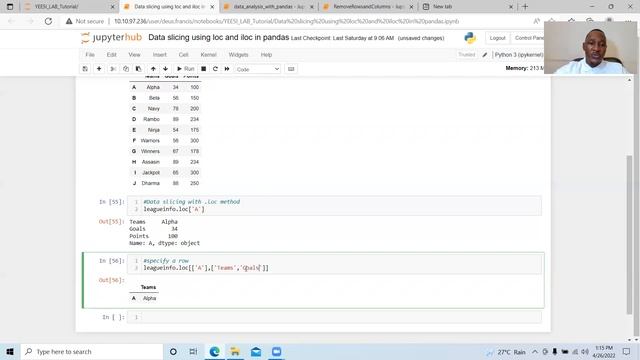Screen dimensions: 640x360
Task: Click the Python 3 (ipykernel) kernel name
Action: coord(519,55)
